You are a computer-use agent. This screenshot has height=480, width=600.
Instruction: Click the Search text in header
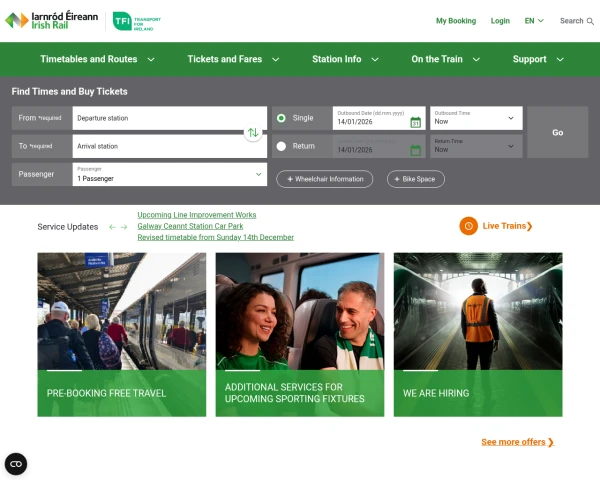[571, 21]
